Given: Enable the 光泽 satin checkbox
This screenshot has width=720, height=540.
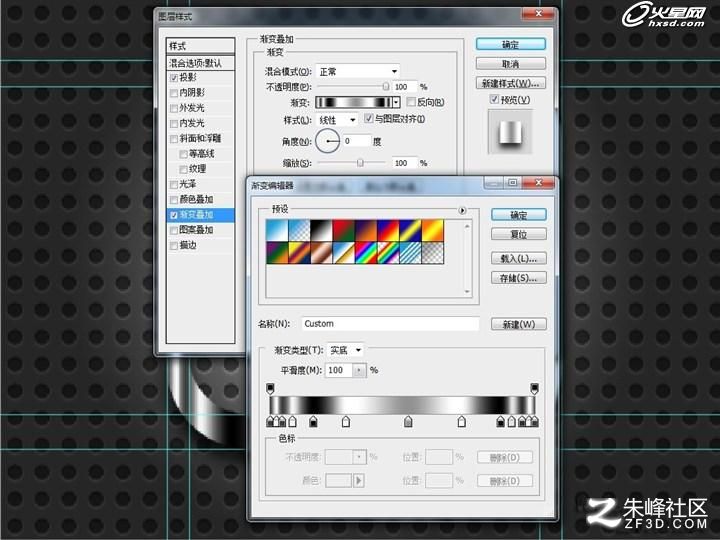Looking at the screenshot, I should click(x=174, y=185).
